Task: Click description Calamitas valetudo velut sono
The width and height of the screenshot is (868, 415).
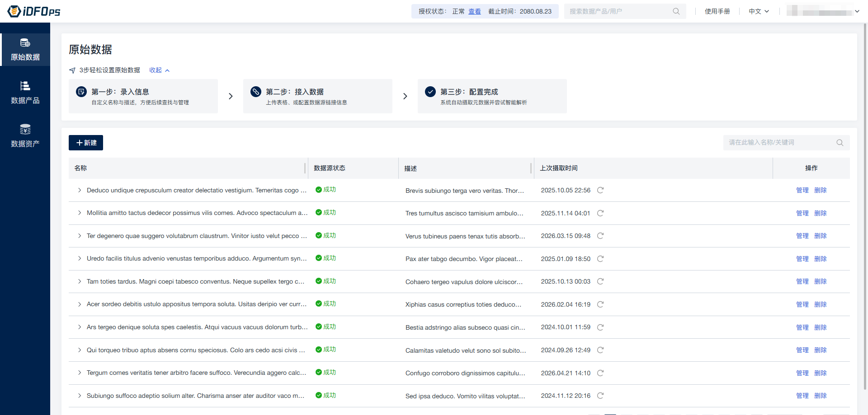Action: coord(466,350)
